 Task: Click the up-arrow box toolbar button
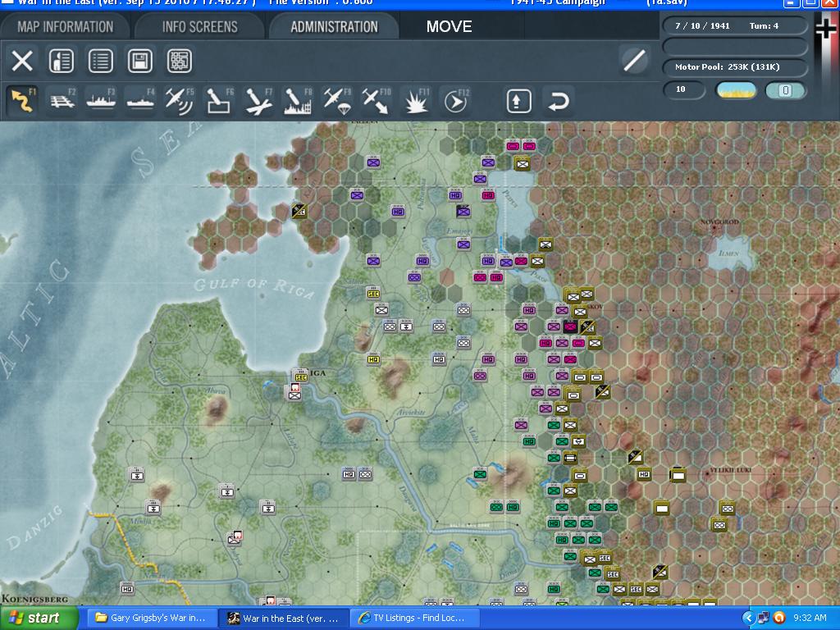(518, 101)
